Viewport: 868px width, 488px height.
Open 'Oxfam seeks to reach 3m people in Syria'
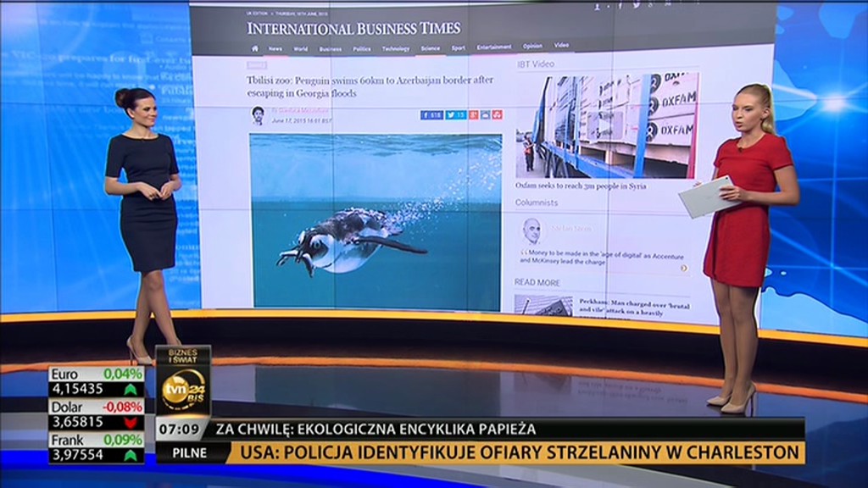click(x=581, y=186)
